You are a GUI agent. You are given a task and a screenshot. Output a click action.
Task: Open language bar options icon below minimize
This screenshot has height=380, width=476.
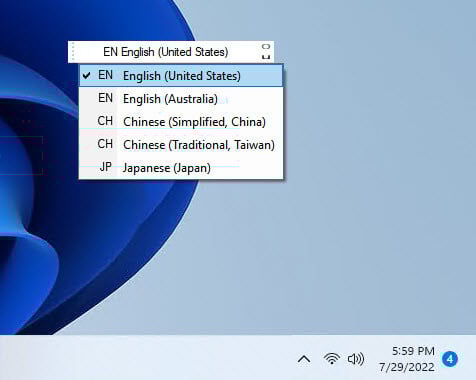[x=266, y=57]
